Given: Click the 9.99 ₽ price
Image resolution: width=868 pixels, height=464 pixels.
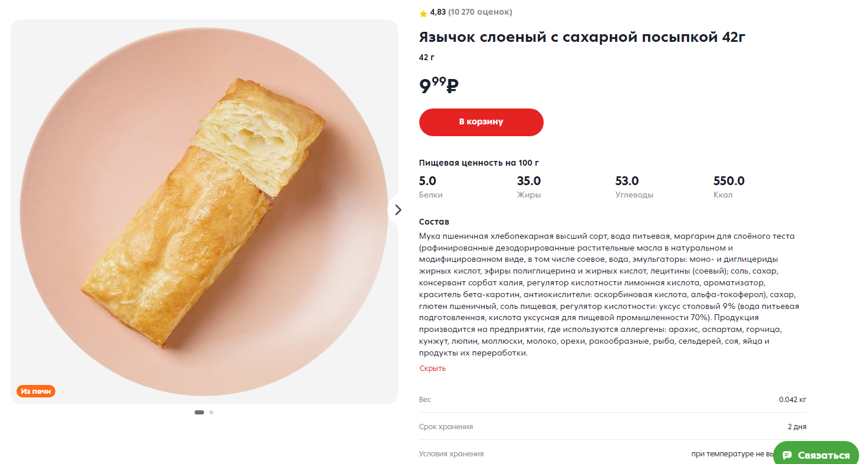Looking at the screenshot, I should [x=439, y=86].
